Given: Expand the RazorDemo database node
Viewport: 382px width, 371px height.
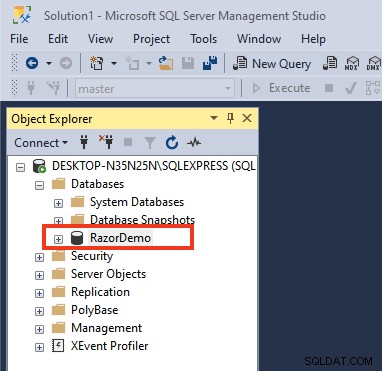Looking at the screenshot, I should (x=58, y=239).
